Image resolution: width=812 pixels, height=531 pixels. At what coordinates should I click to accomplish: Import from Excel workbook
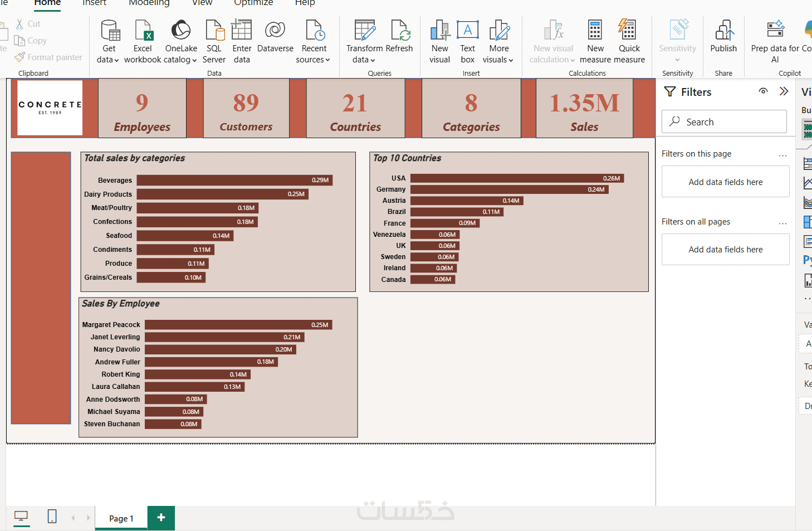pyautogui.click(x=143, y=42)
